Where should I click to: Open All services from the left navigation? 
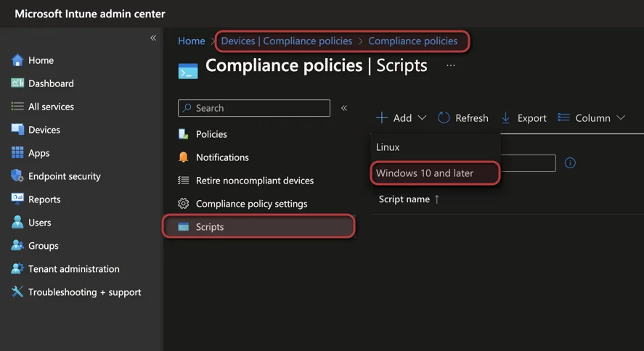point(51,107)
